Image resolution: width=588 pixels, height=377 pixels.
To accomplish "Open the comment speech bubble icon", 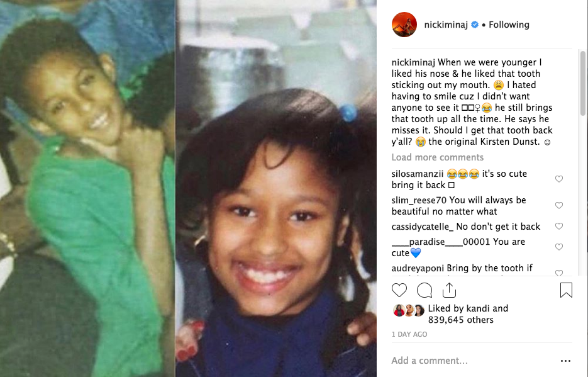I will tap(424, 290).
